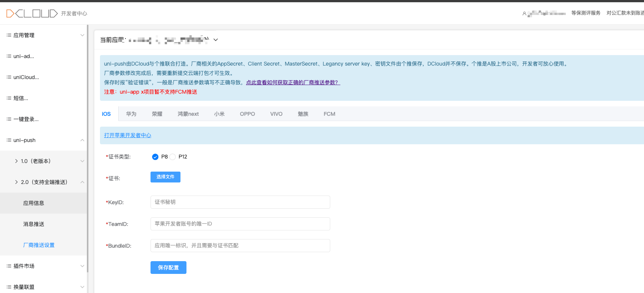
Task: Switch to the 魅族 tab
Action: tap(303, 114)
